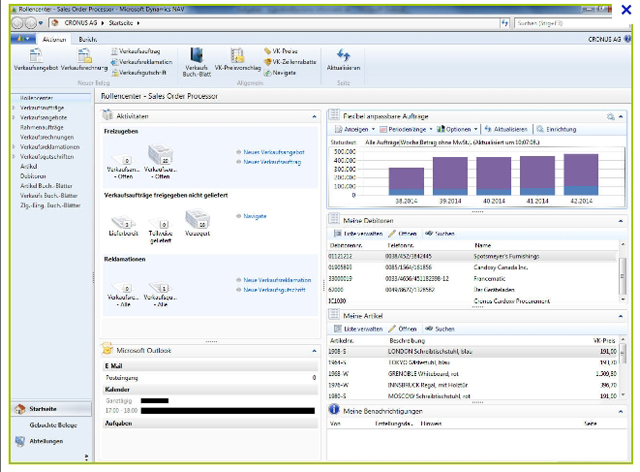Open Rahmenaufträge in navigation pane
Image resolution: width=640 pixels, height=472 pixels.
(42, 127)
